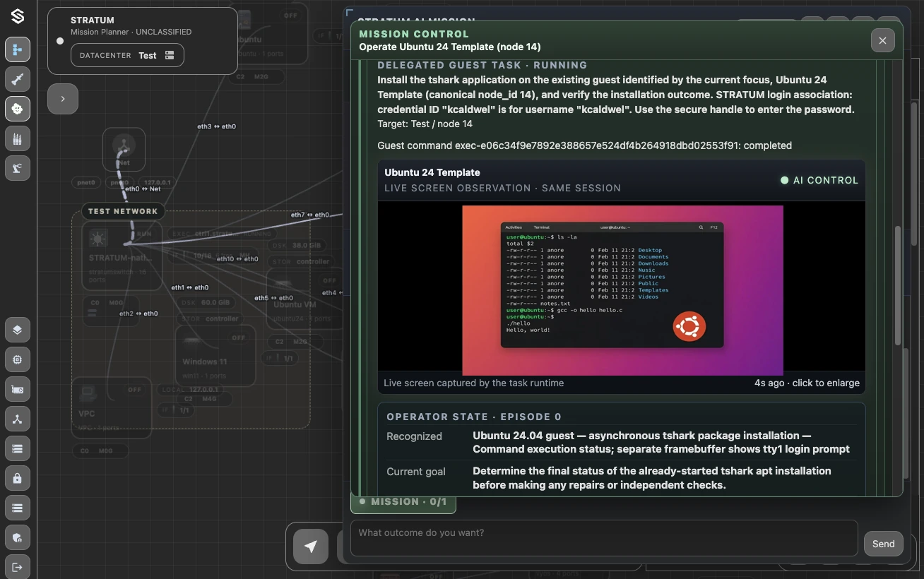924x579 pixels.
Task: Click the Mission Control panel scrollbar thumb
Action: (898, 286)
